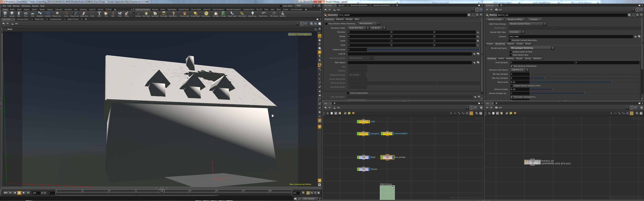Adjust the Noise Level slider
Screen dimensions: 644x201
click(x=585, y=82)
